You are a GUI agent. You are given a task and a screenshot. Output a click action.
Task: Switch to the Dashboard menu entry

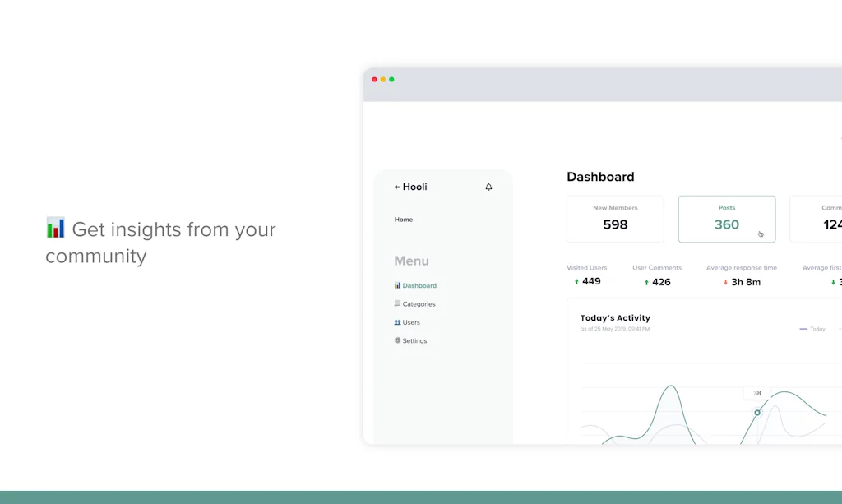419,285
